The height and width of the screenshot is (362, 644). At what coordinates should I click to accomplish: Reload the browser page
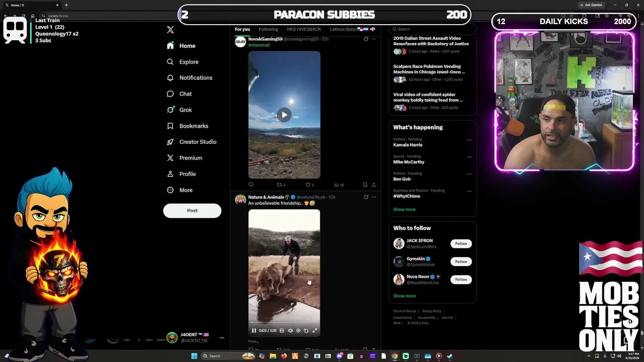coord(24,16)
